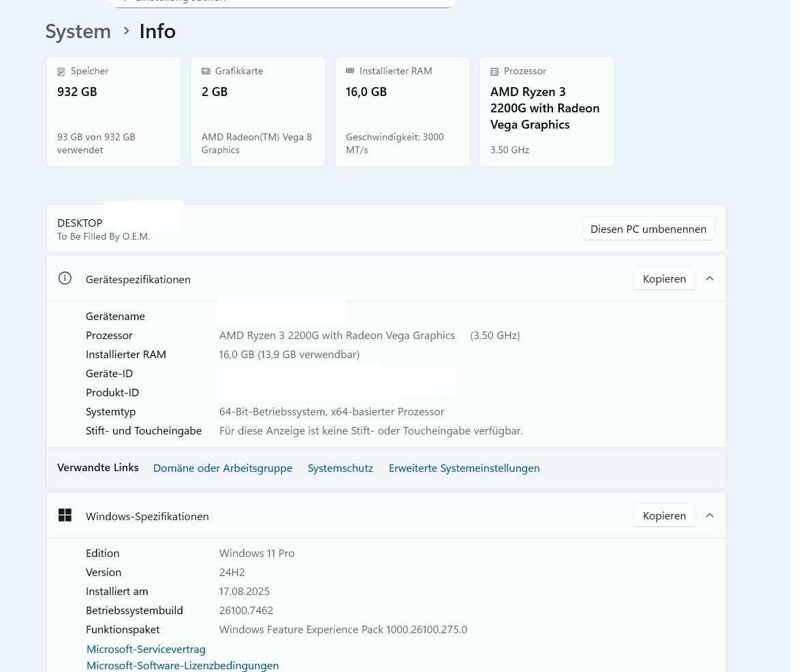This screenshot has width=805, height=672.
Task: Click the Verwandte Links label
Action: point(98,468)
